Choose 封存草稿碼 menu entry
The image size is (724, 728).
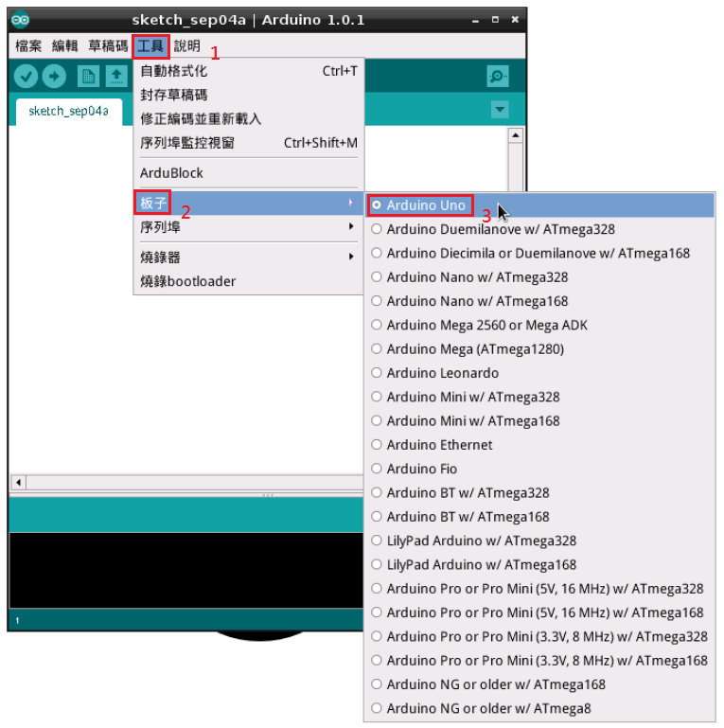[x=248, y=95]
